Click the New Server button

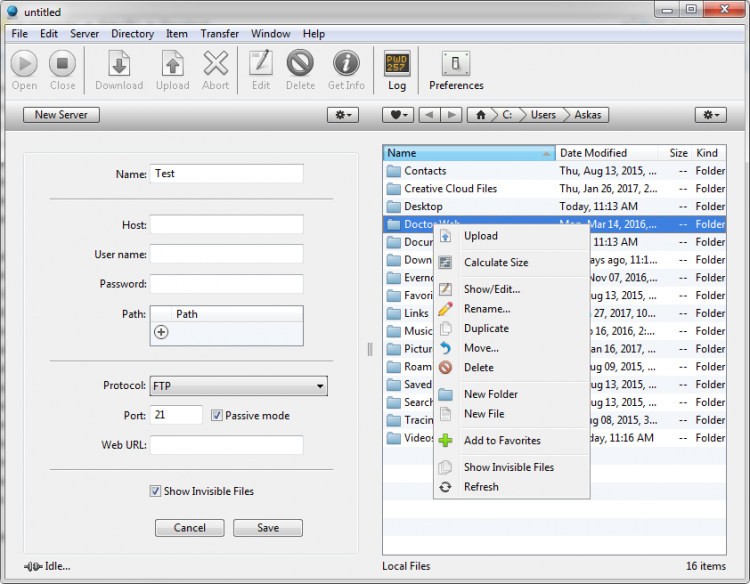(61, 115)
